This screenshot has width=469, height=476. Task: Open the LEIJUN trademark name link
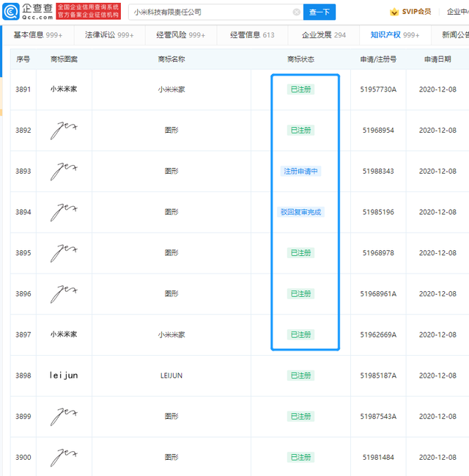pyautogui.click(x=171, y=376)
